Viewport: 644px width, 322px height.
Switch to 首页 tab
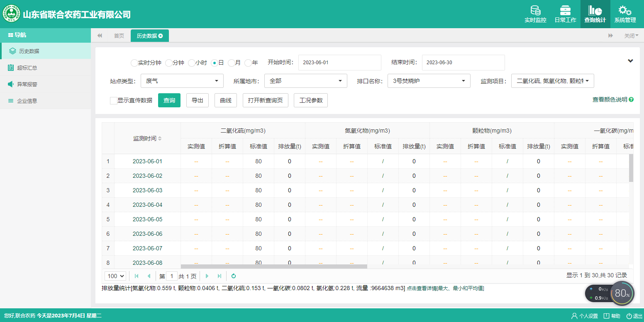119,36
